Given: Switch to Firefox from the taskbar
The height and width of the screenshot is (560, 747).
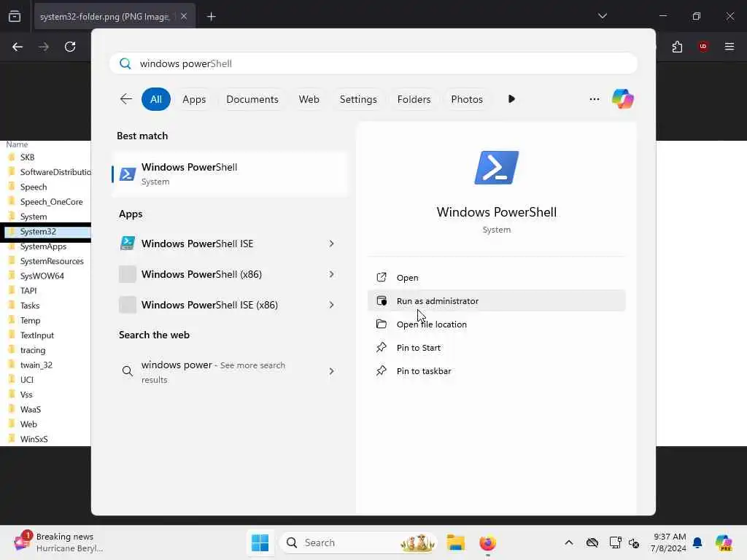Looking at the screenshot, I should click(x=487, y=542).
